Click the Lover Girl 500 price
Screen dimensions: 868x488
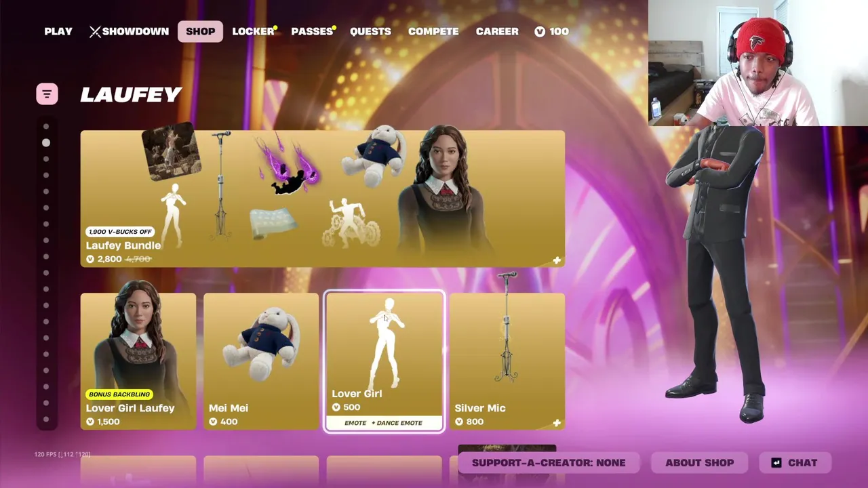[x=346, y=407]
